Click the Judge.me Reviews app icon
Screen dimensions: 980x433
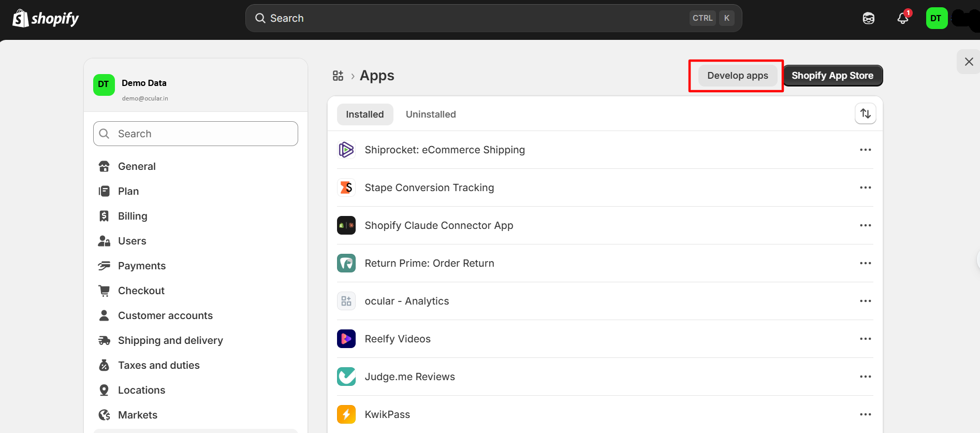[x=346, y=377]
